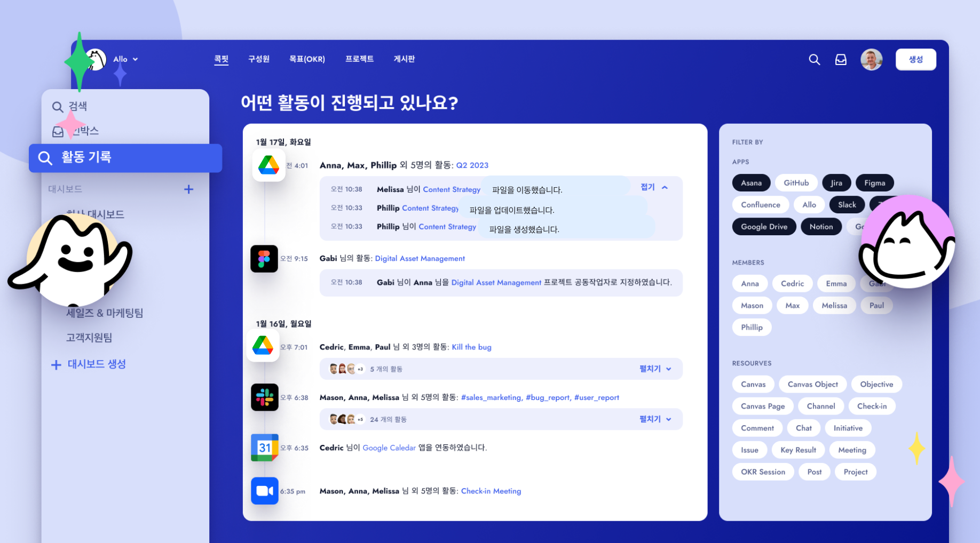The height and width of the screenshot is (543, 980).
Task: Filter by Key Result resource
Action: click(798, 450)
